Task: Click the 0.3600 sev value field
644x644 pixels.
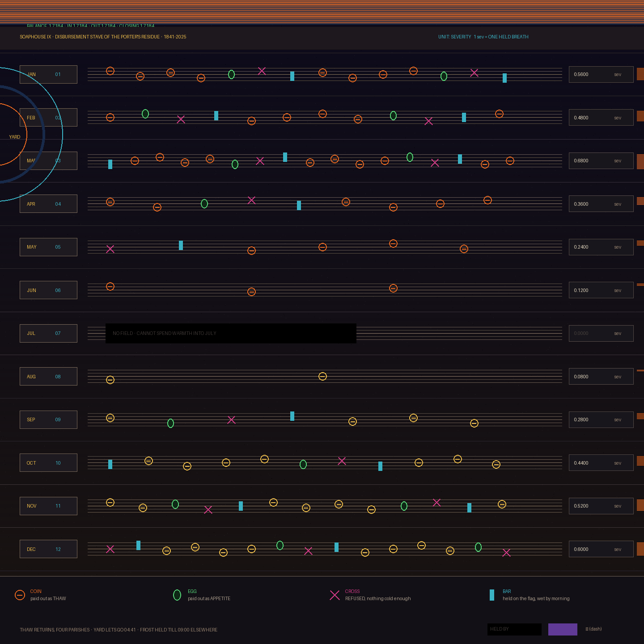Action: pos(601,204)
